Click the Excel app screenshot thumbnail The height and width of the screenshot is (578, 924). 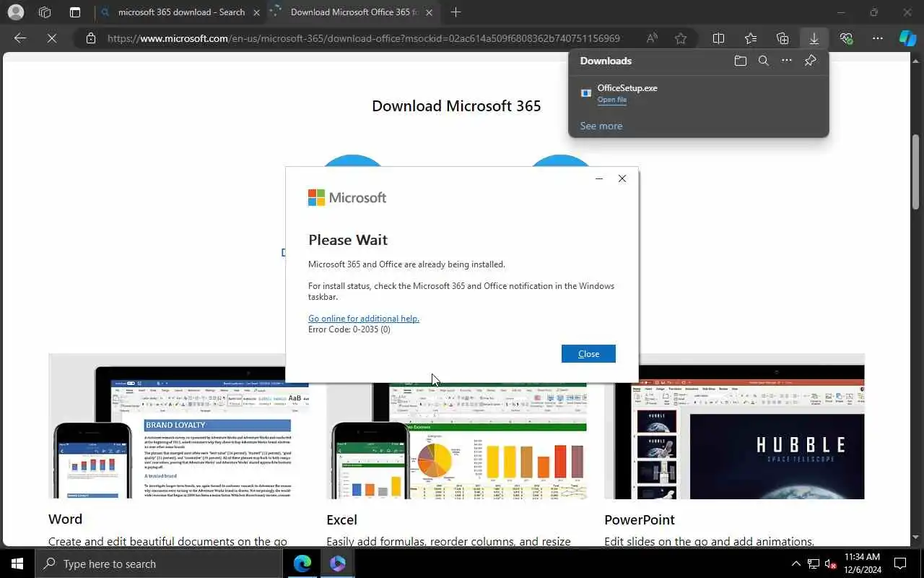click(456, 440)
